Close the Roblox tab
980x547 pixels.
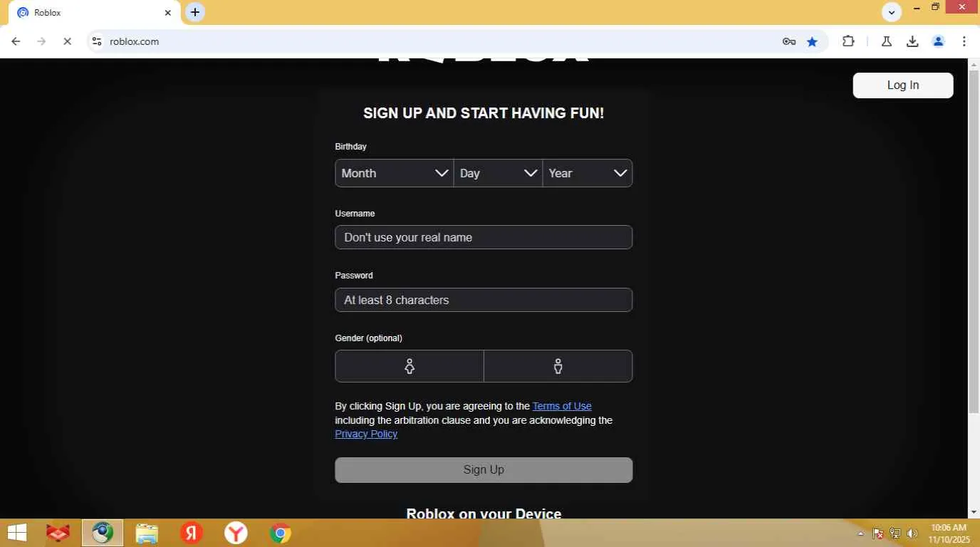point(168,13)
